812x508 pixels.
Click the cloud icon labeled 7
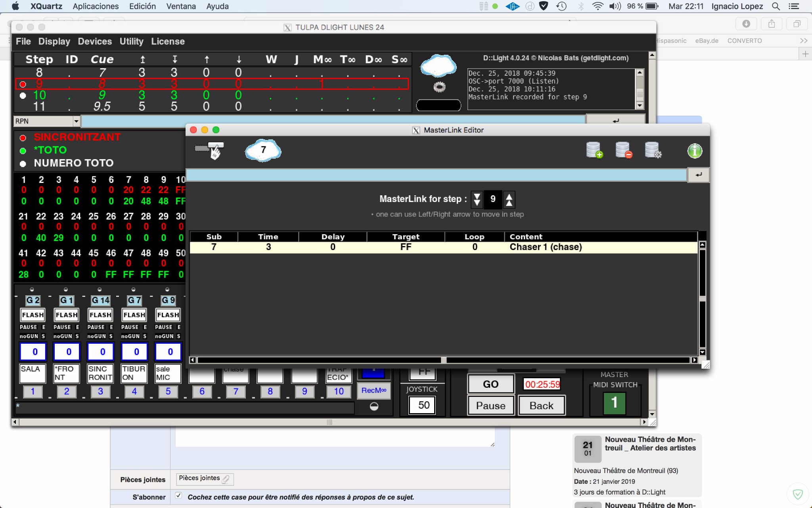(263, 150)
